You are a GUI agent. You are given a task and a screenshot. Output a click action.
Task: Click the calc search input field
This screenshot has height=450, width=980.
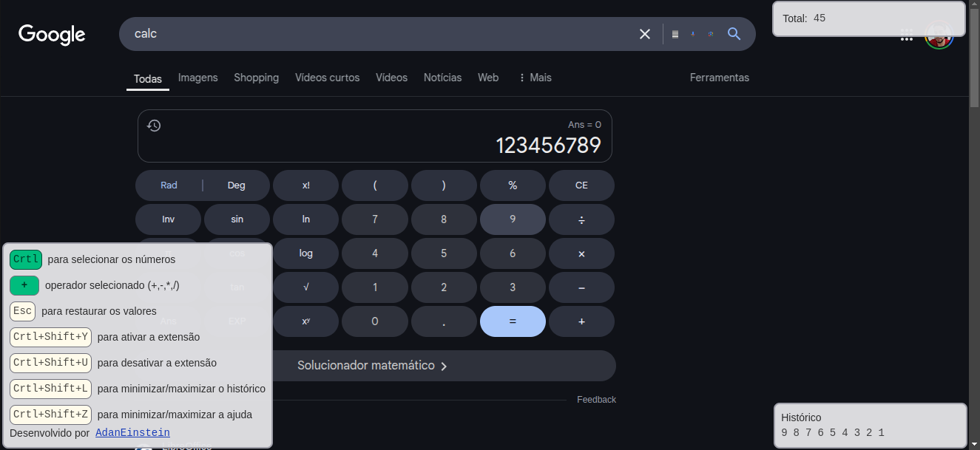tap(370, 34)
